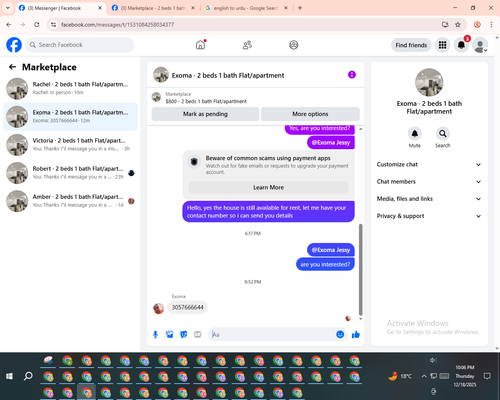Open Windows taskbar search

[x=28, y=376]
